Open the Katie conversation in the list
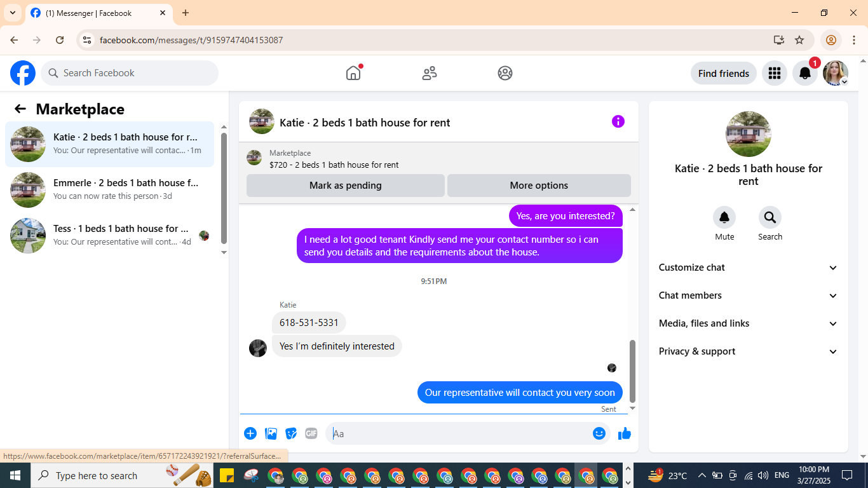The width and height of the screenshot is (868, 488). coord(109,144)
